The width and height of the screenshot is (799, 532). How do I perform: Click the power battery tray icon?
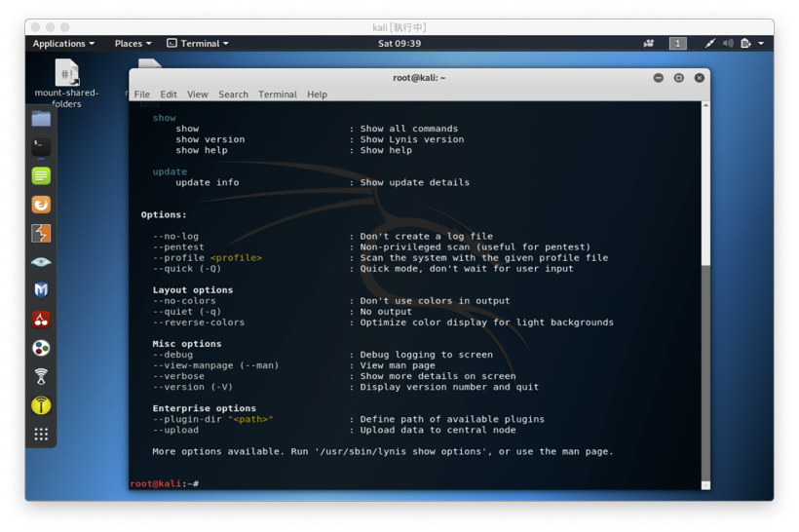point(746,43)
